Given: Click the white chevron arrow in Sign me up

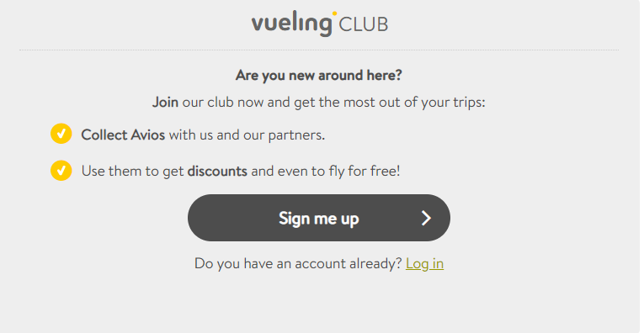Looking at the screenshot, I should (x=426, y=218).
